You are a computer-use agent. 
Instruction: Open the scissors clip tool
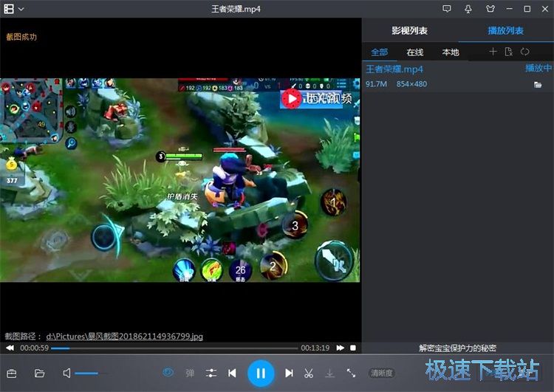309,374
